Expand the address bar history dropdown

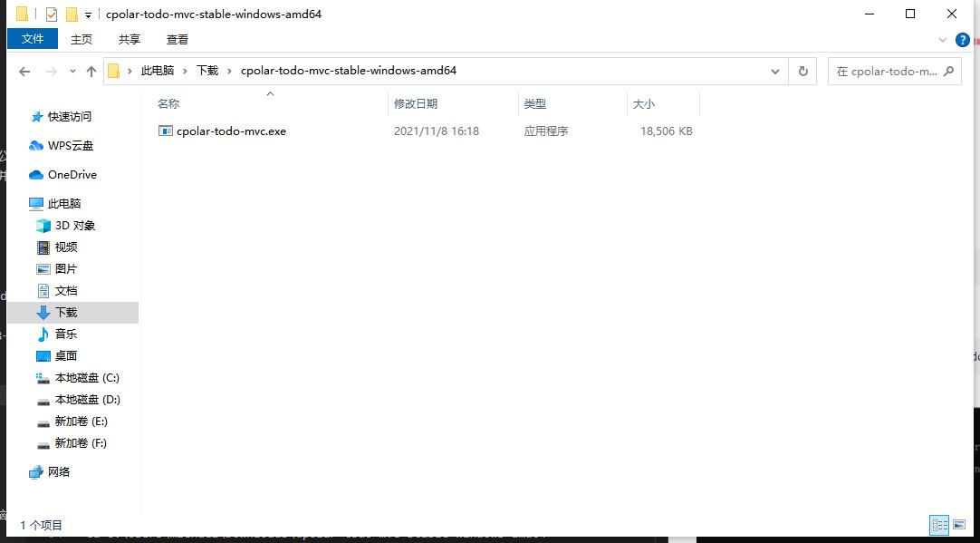coord(775,72)
